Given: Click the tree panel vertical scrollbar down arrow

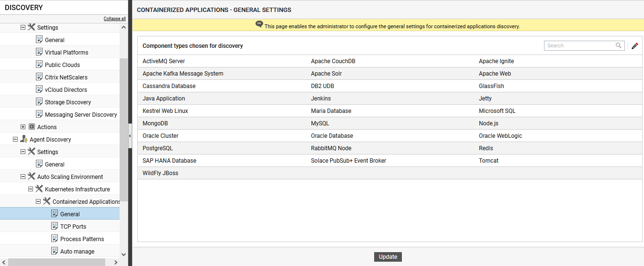Looking at the screenshot, I should 124,255.
